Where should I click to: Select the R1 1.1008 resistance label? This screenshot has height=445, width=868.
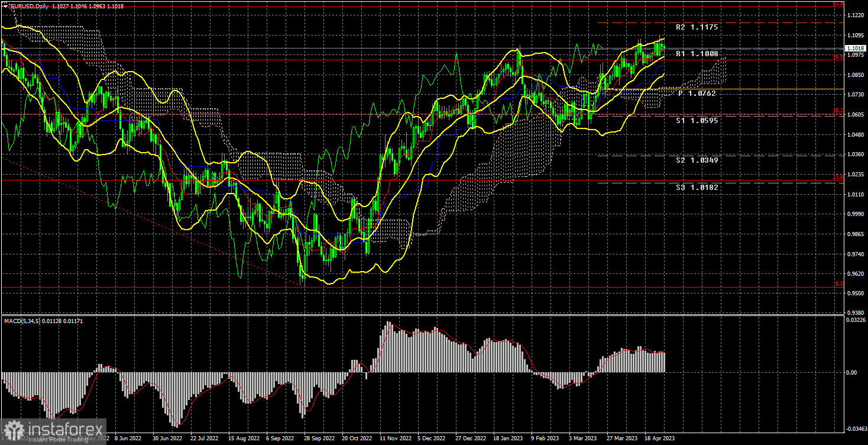[x=697, y=53]
